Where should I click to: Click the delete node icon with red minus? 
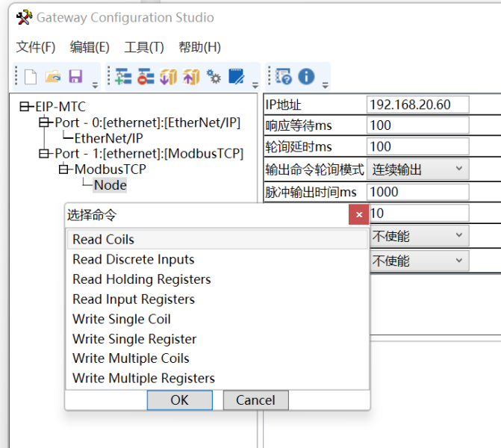pyautogui.click(x=146, y=77)
